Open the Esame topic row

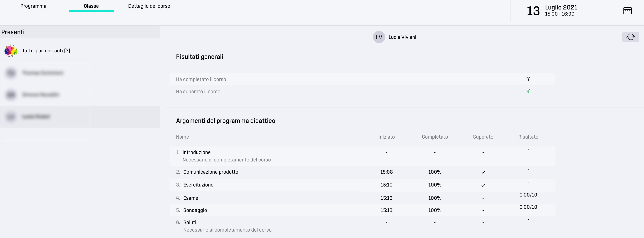click(x=362, y=198)
